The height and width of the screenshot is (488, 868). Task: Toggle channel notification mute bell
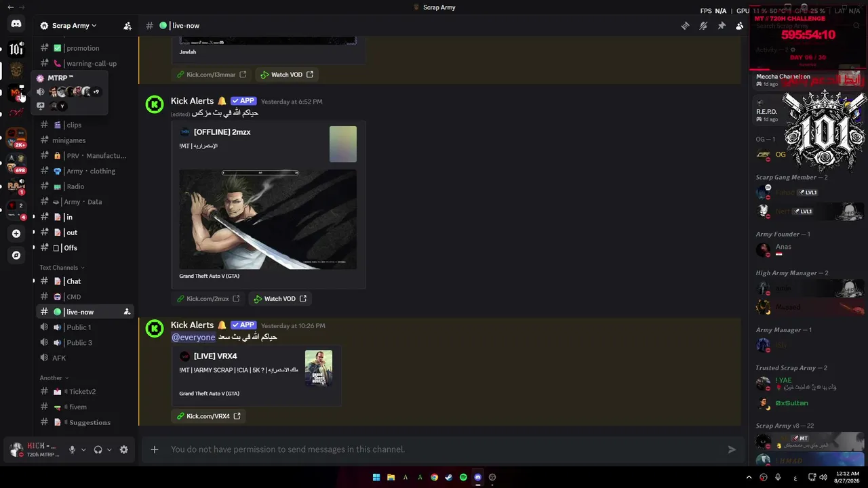click(703, 26)
